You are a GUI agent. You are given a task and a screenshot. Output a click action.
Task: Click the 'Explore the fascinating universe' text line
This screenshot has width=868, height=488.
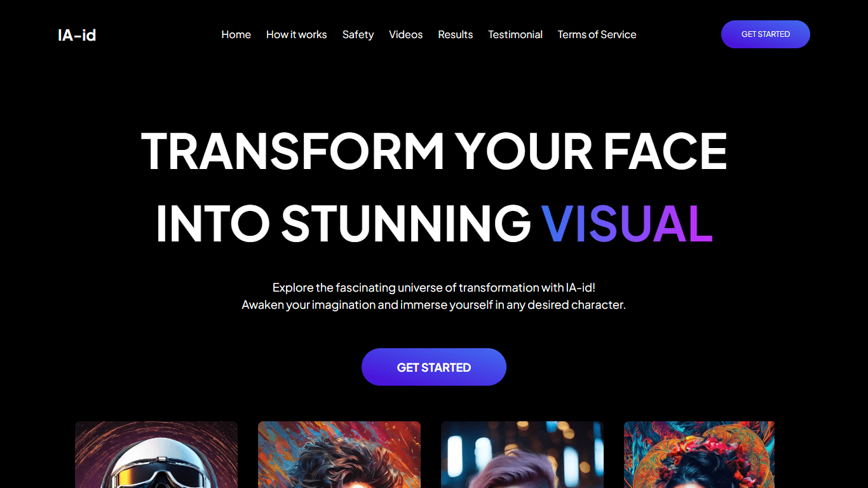434,288
